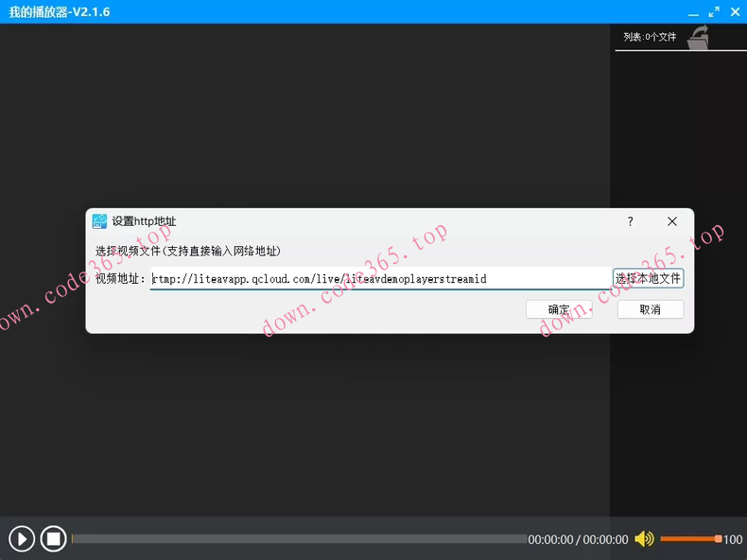Click the Play button in the player bar
This screenshot has width=747, height=560.
22,538
